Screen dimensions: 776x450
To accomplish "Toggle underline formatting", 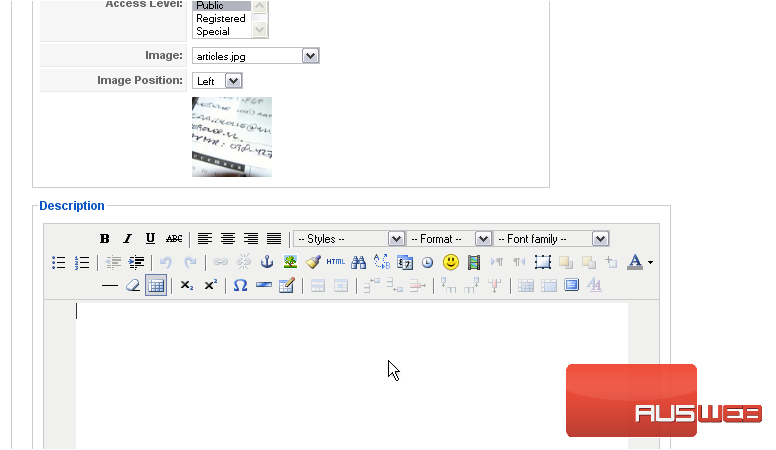I will tap(150, 239).
